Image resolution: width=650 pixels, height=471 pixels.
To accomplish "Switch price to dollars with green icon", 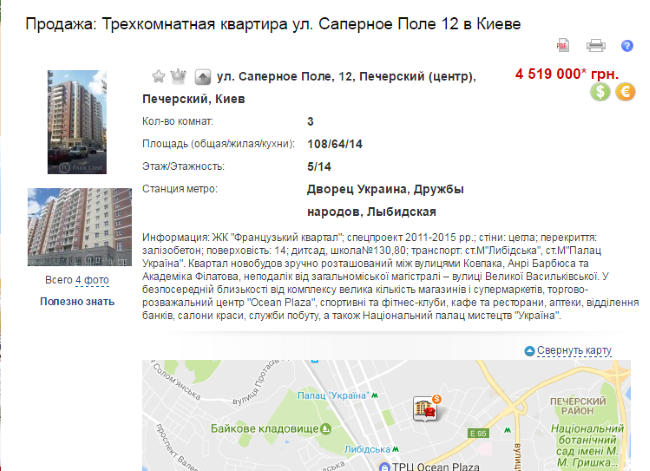I will point(600,92).
